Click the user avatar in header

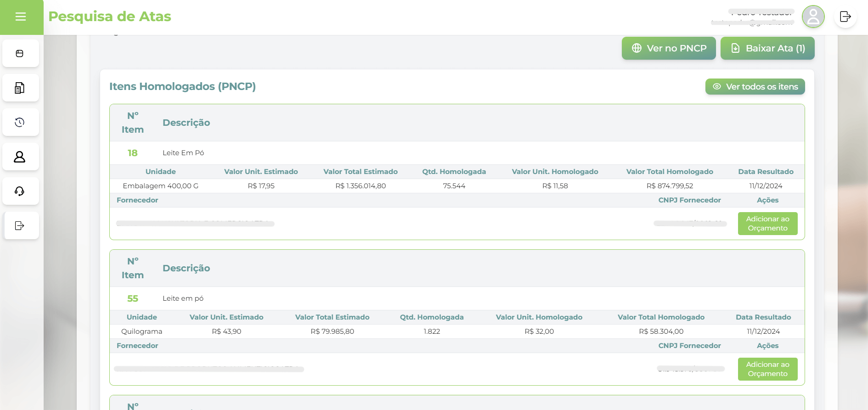pos(813,17)
